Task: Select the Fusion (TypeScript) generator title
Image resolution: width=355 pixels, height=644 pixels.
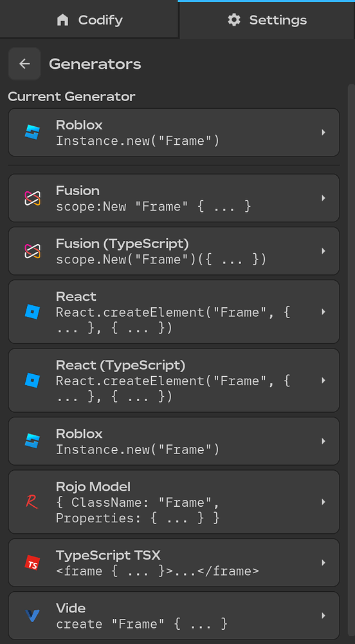Action: pos(122,243)
